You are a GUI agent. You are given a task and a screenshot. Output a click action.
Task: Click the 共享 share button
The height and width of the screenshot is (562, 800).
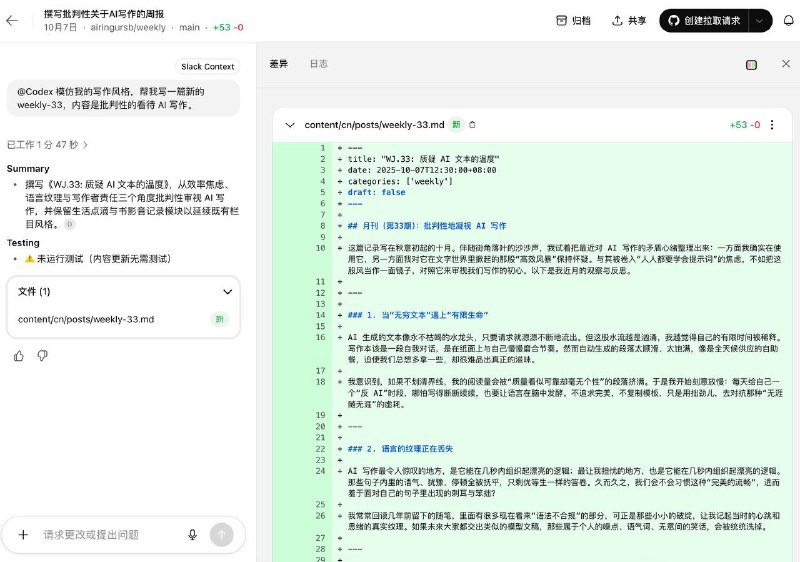point(629,20)
